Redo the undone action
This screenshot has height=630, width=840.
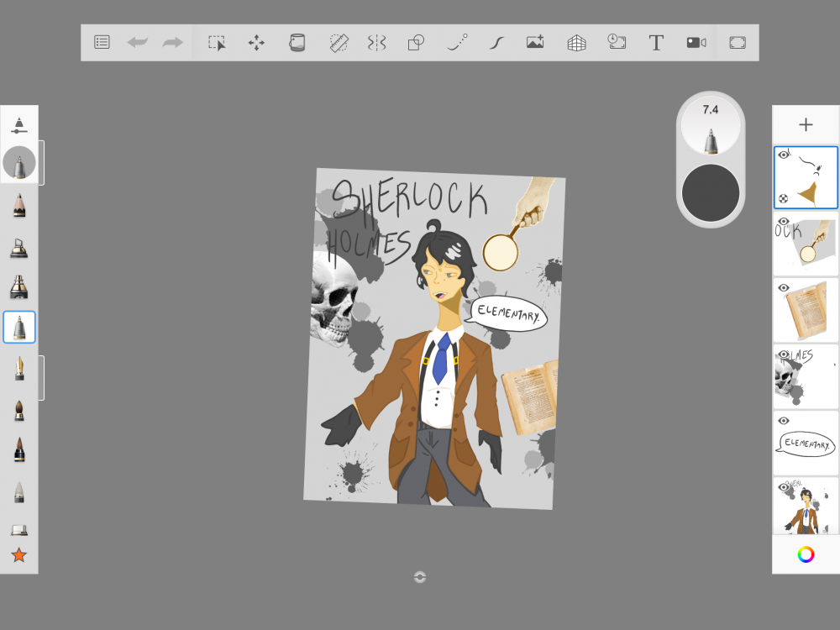coord(172,42)
